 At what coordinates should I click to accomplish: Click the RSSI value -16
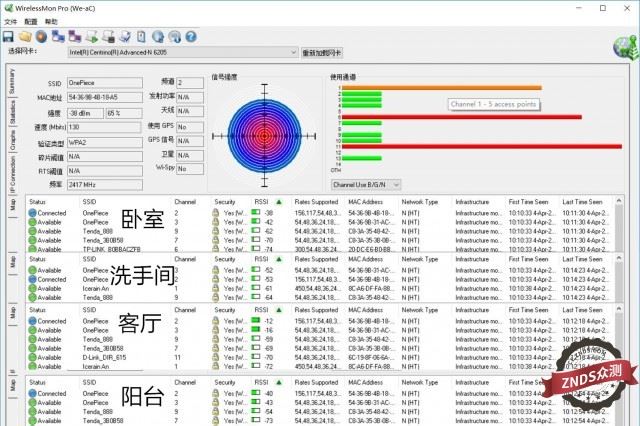point(268,330)
